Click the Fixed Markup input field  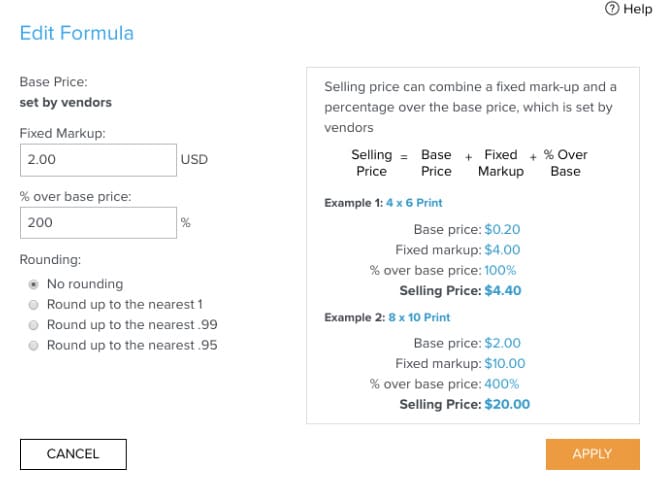click(98, 160)
